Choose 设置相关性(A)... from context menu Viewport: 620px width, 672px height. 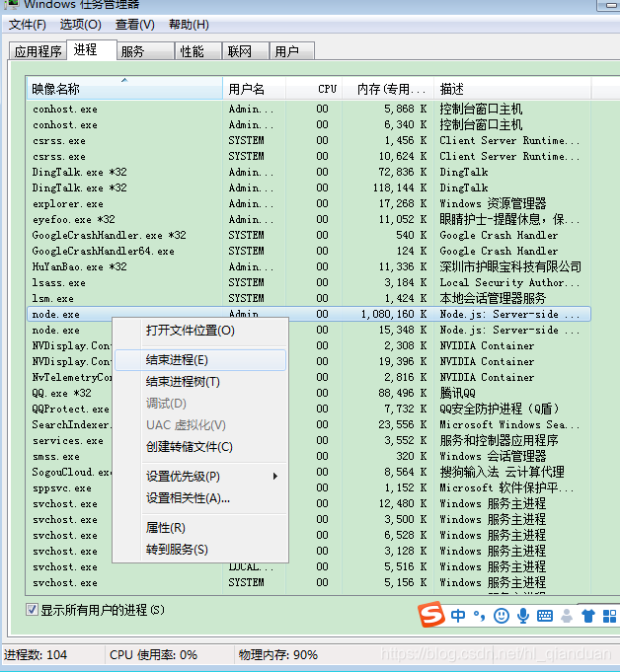(x=200, y=498)
